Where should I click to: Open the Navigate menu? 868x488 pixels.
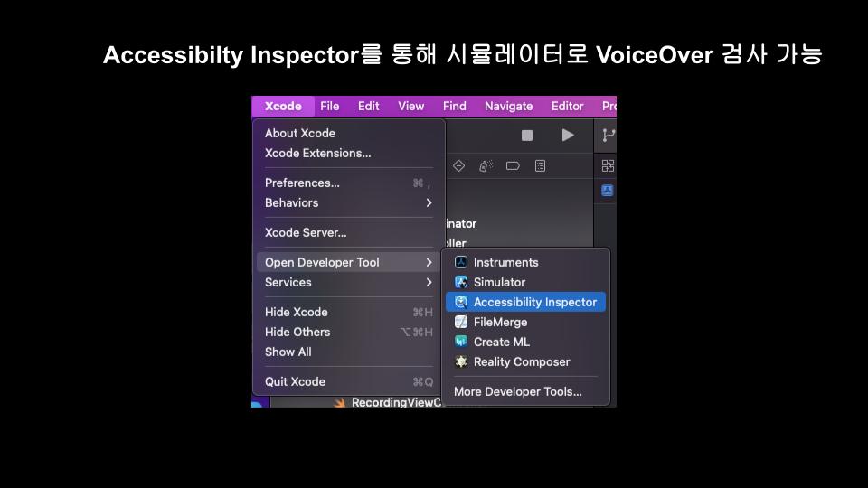[x=508, y=107]
